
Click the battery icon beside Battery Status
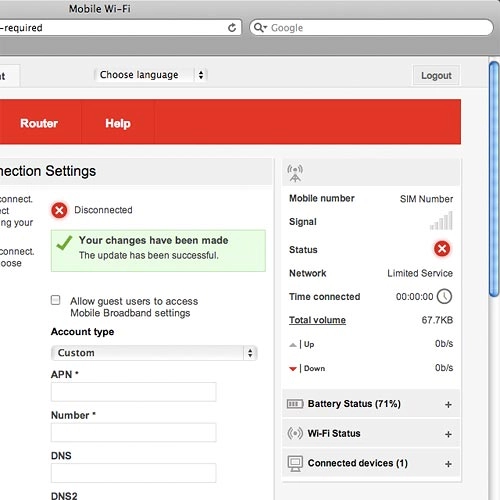pos(295,404)
